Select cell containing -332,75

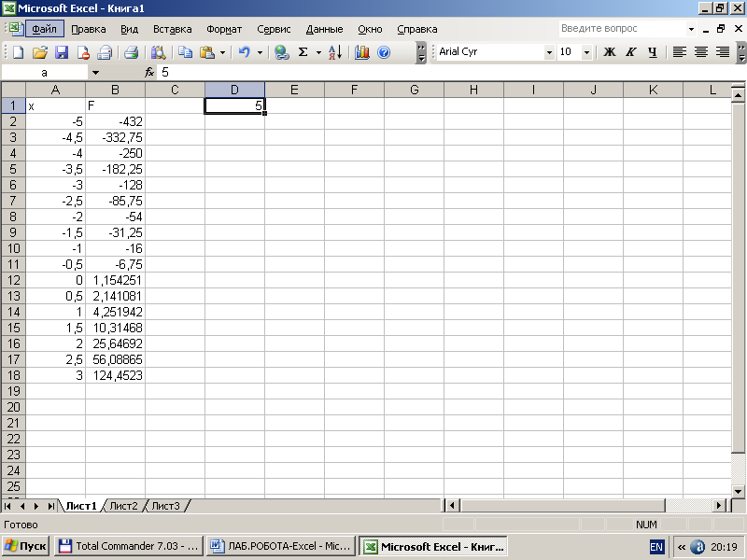coord(115,137)
